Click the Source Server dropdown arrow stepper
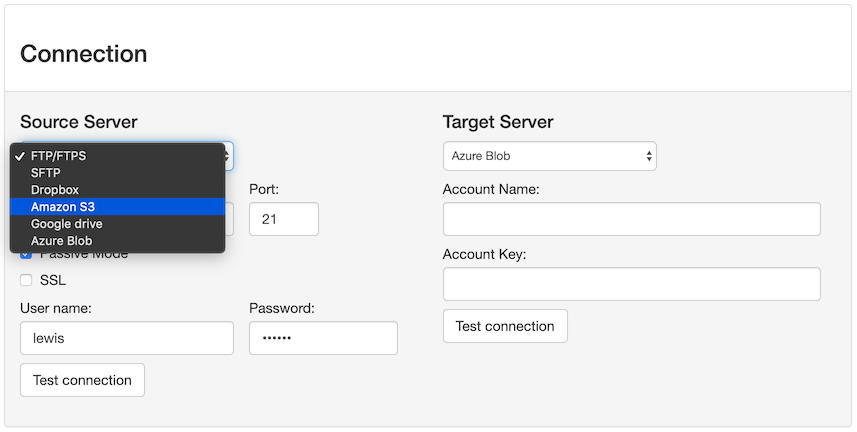The width and height of the screenshot is (857, 432). click(229, 156)
